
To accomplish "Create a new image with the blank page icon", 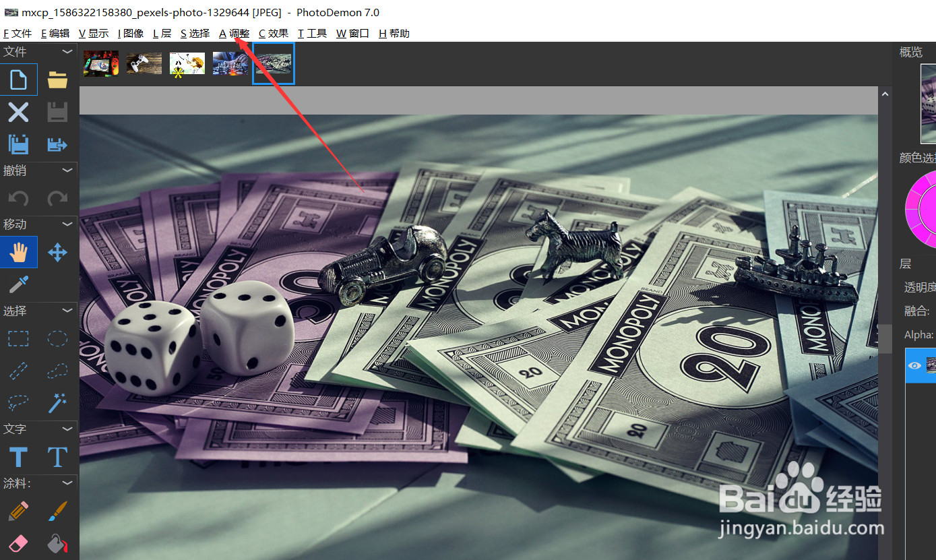I will tap(18, 80).
